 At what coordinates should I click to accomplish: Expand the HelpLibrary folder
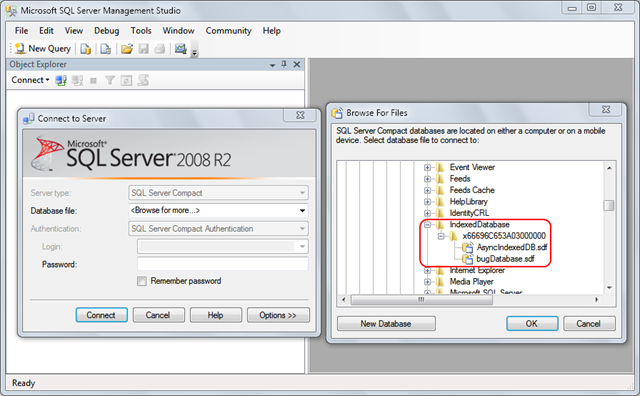tap(427, 202)
